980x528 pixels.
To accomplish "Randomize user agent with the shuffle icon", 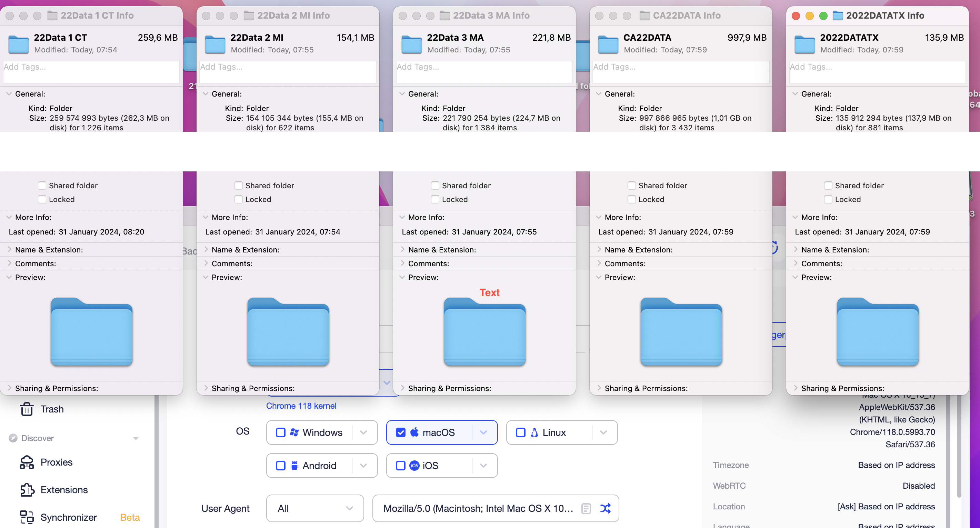I will coord(605,508).
